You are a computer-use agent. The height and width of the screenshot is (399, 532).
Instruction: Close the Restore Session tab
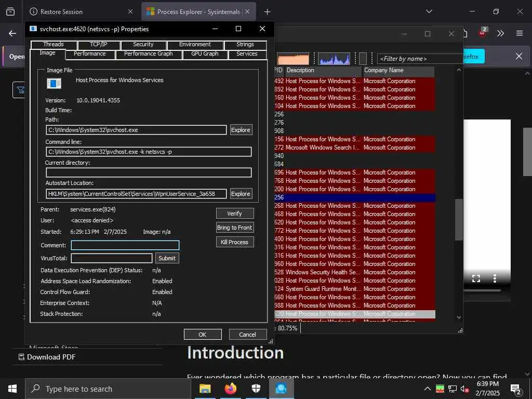click(x=130, y=12)
